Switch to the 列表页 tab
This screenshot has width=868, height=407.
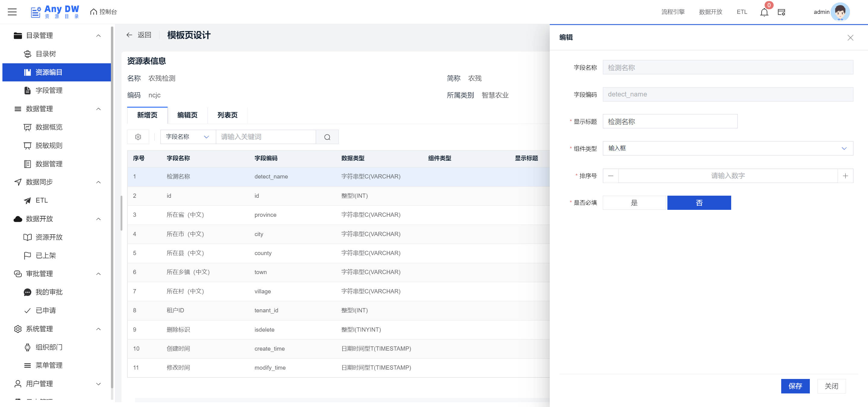pos(228,115)
